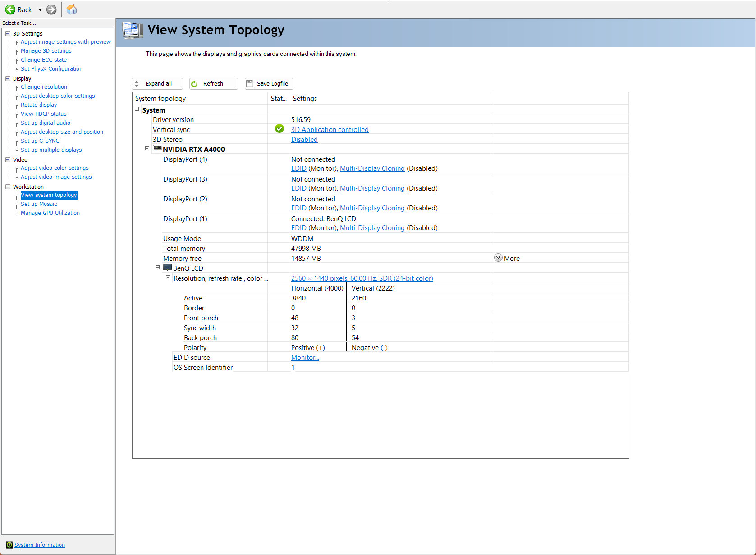Click the Expand all button
The image size is (756, 555).
pos(157,84)
